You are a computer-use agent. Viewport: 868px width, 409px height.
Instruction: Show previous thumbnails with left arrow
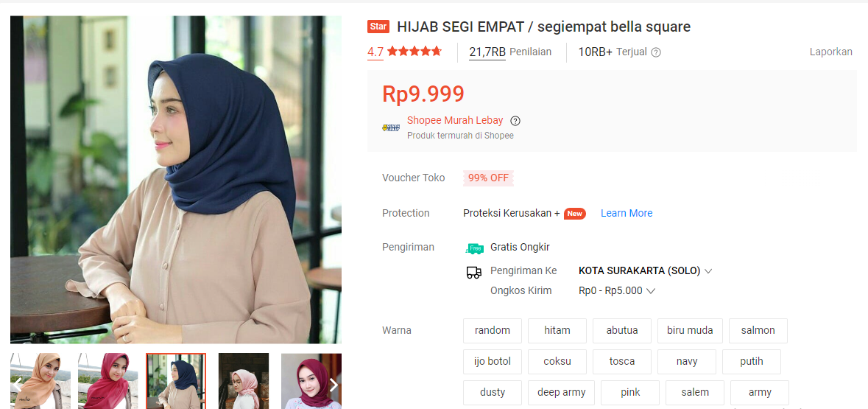coord(17,383)
